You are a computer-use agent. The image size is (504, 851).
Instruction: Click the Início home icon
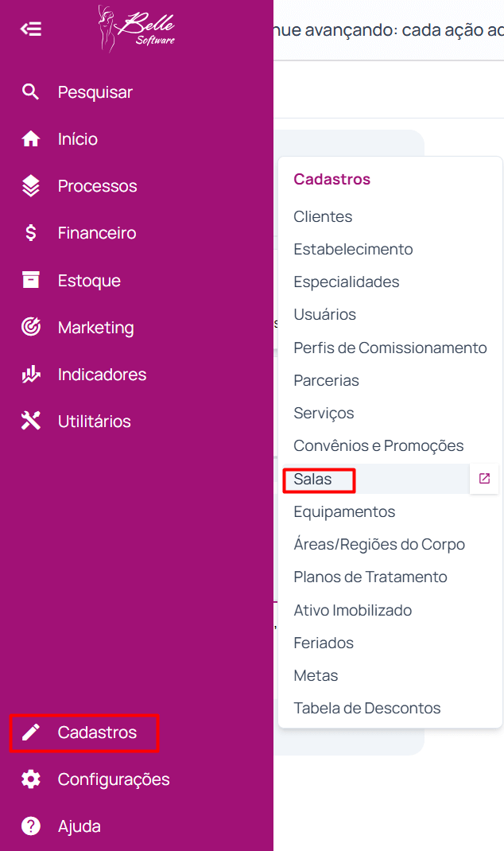[x=31, y=139]
